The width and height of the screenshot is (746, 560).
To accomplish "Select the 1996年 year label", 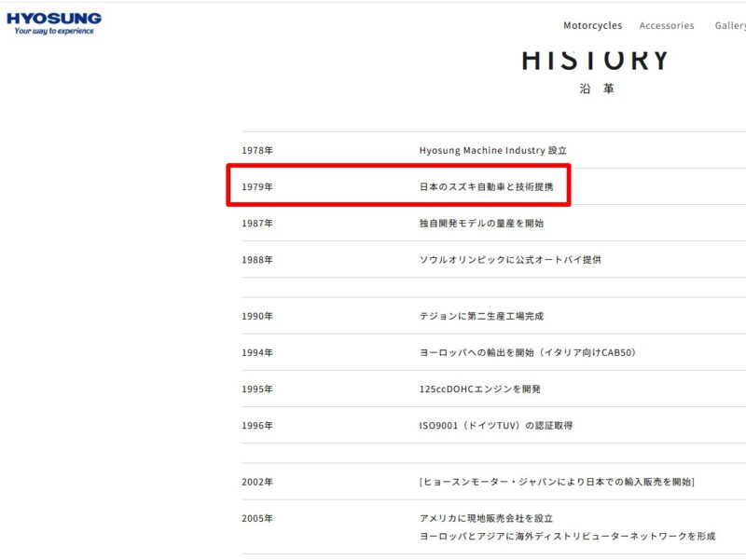I will (257, 426).
